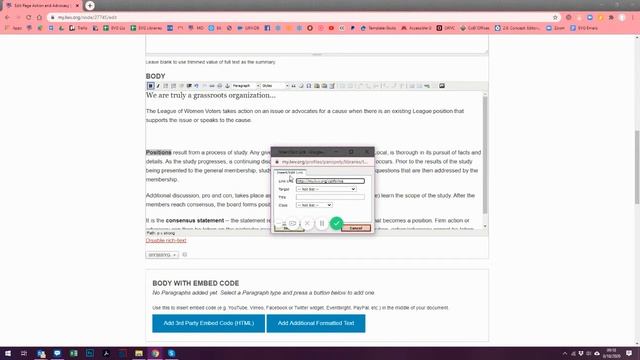640x360 pixels.
Task: Click Add 3rd Party Embed Code (HTML) button
Action: pyautogui.click(x=209, y=323)
